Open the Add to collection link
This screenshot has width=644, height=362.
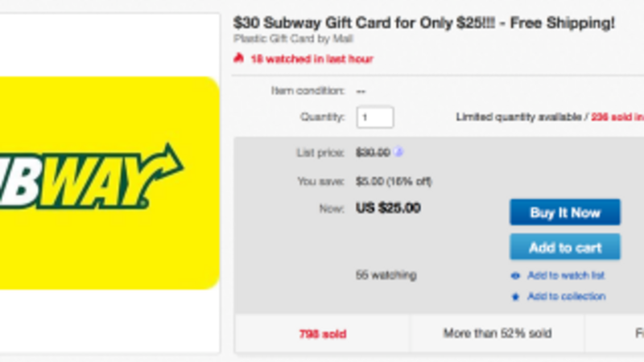pos(566,297)
